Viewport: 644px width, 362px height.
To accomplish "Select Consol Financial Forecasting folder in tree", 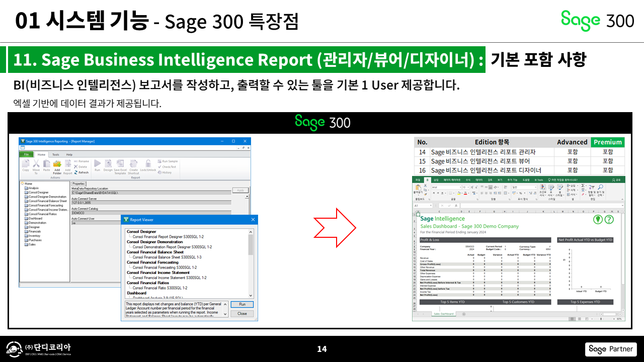I will point(44,206).
